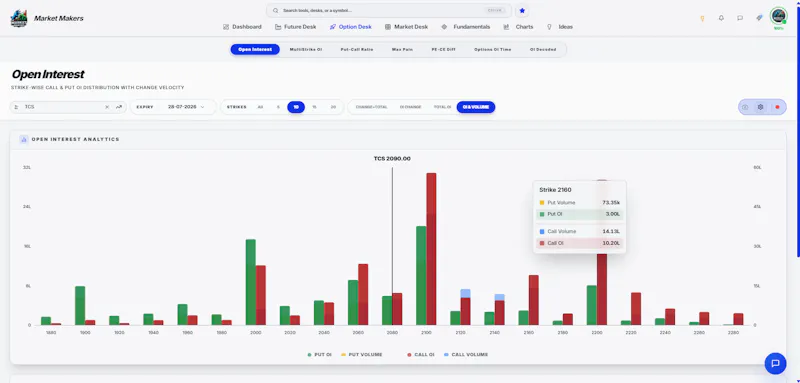Click the green Put OI bar at 2000

(251, 282)
